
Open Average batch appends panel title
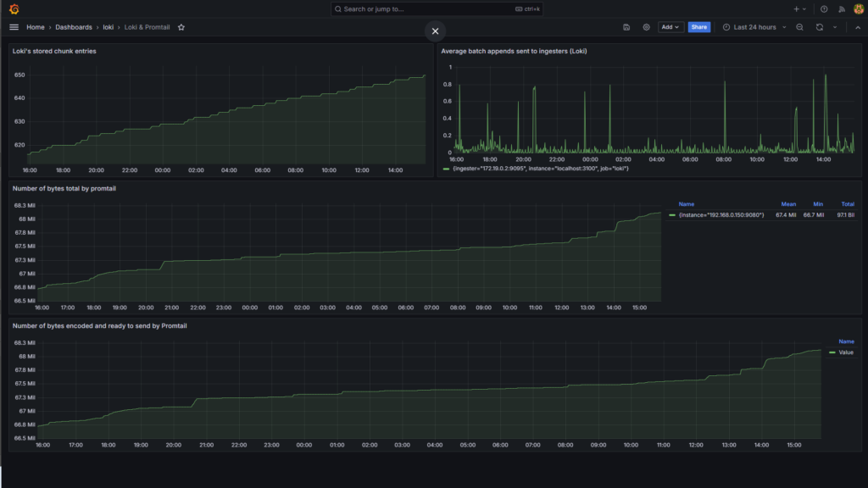click(x=514, y=51)
